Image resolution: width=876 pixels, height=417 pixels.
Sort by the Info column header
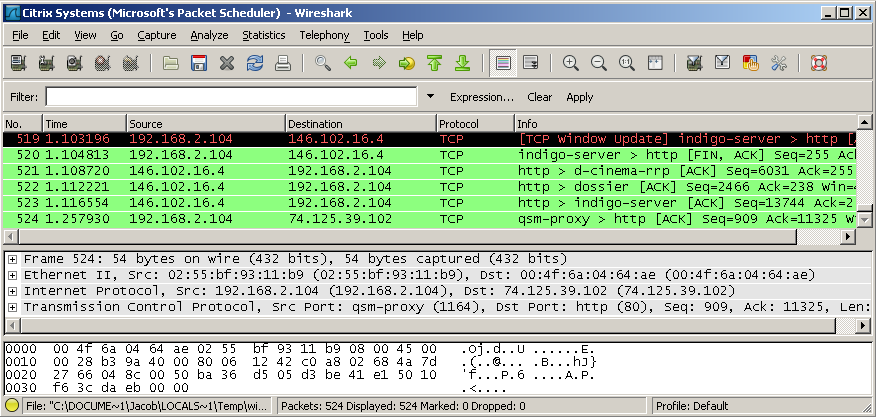(685, 124)
